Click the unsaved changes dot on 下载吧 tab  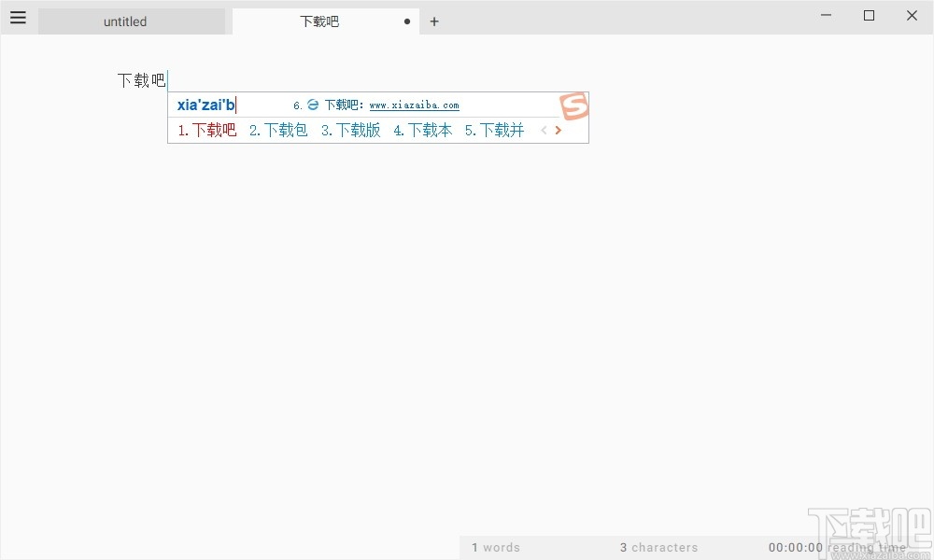point(406,21)
